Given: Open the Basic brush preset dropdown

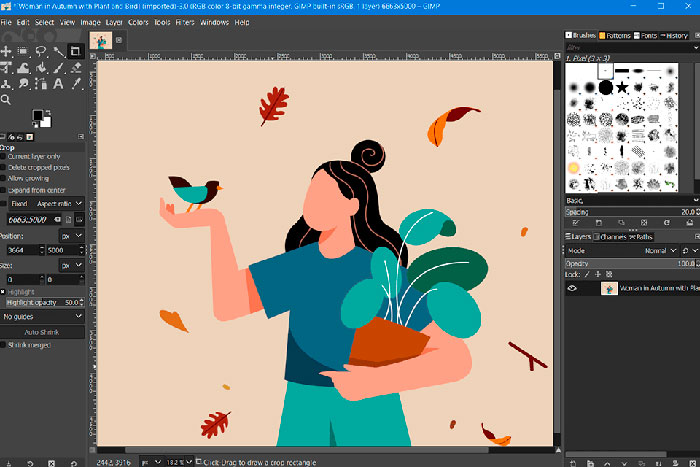Looking at the screenshot, I should pos(630,200).
